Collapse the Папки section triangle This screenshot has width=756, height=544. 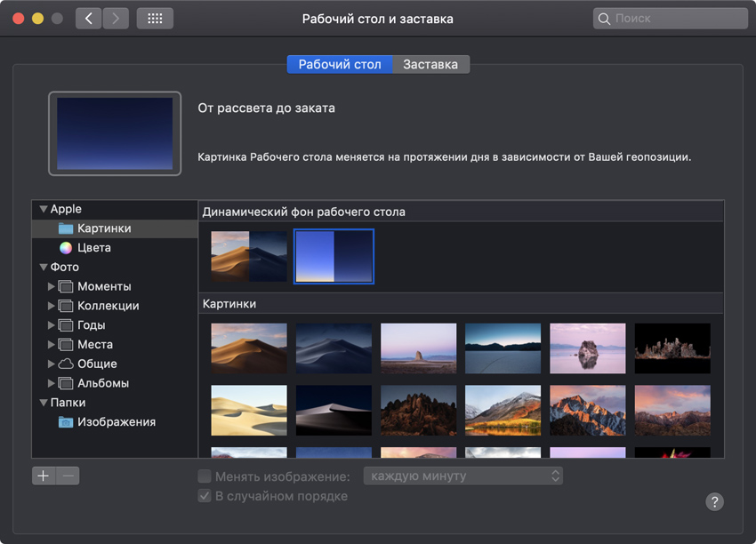[x=43, y=403]
